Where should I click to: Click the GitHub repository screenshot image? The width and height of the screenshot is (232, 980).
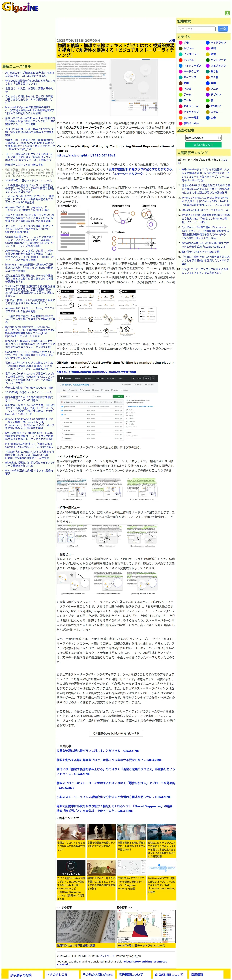(107, 408)
